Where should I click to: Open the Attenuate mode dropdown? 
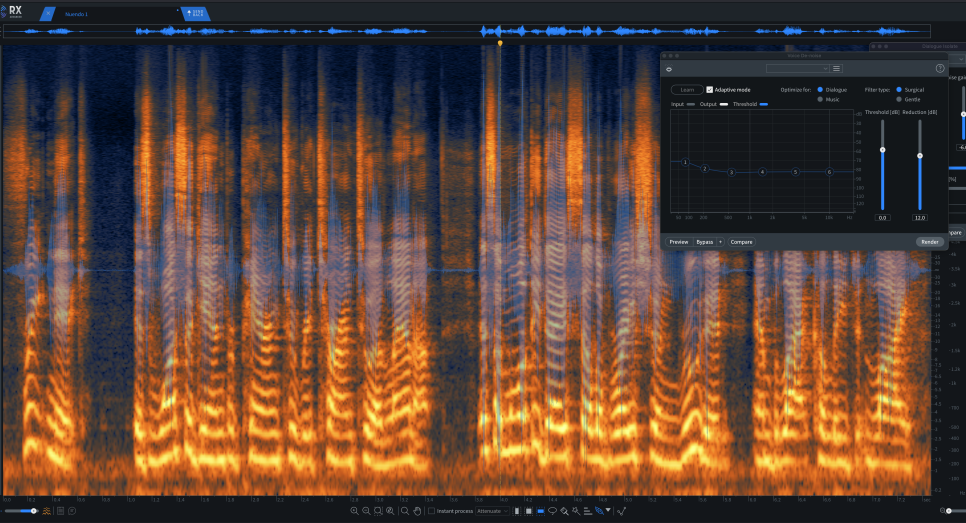point(492,511)
